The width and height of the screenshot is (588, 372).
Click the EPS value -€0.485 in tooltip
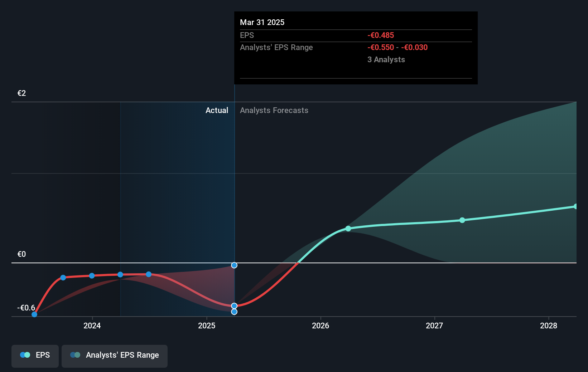pyautogui.click(x=380, y=35)
